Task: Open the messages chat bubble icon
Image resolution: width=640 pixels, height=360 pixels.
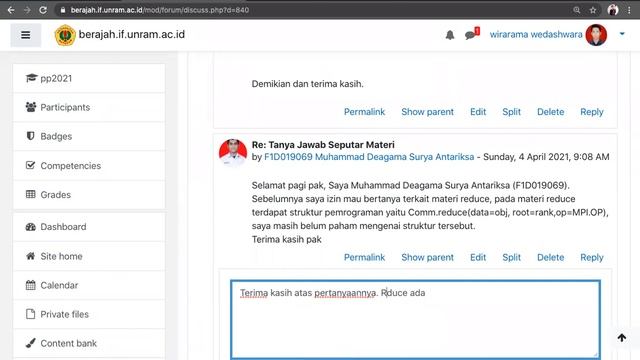Action: point(471,34)
